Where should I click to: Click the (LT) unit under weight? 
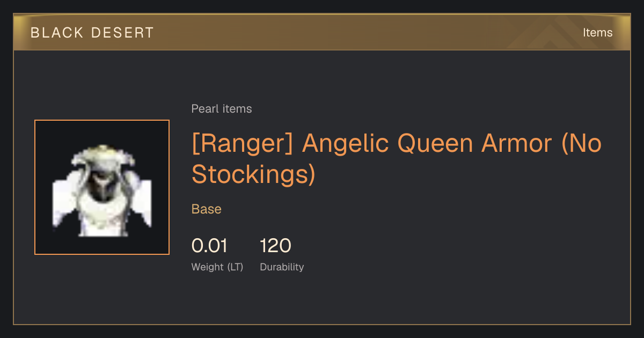pyautogui.click(x=235, y=267)
